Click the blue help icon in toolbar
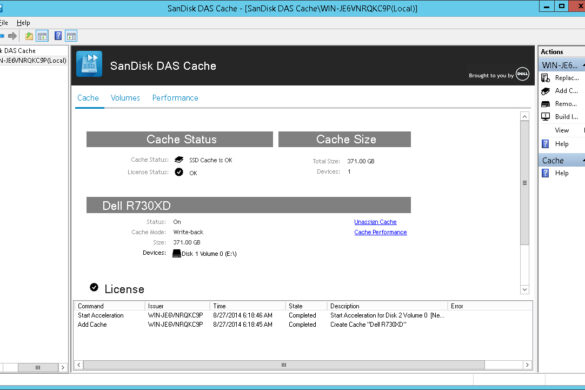The height and width of the screenshot is (390, 585). [x=58, y=36]
